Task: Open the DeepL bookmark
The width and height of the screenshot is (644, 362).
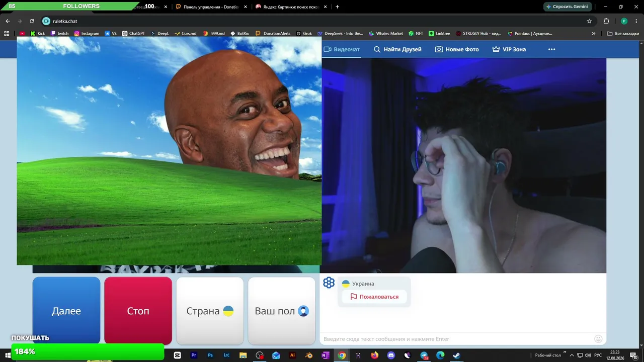Action: tap(159, 33)
